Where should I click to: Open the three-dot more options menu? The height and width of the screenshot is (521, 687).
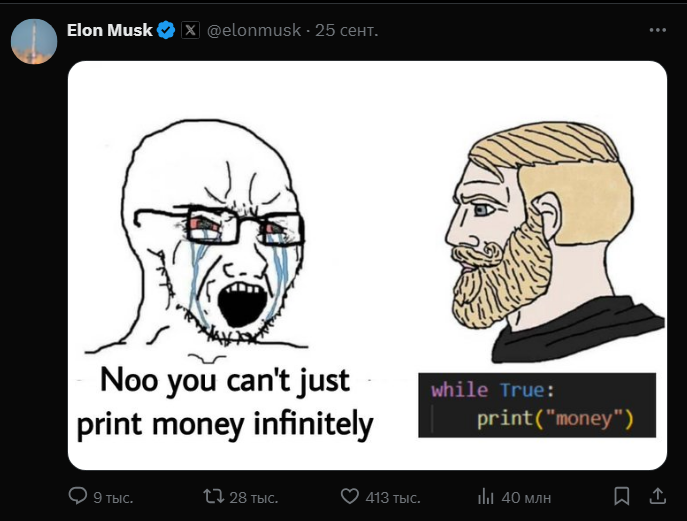tap(657, 30)
